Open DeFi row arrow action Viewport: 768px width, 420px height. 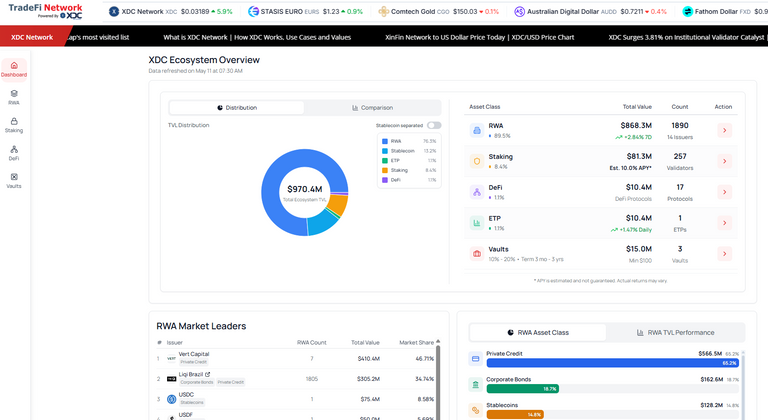(724, 192)
